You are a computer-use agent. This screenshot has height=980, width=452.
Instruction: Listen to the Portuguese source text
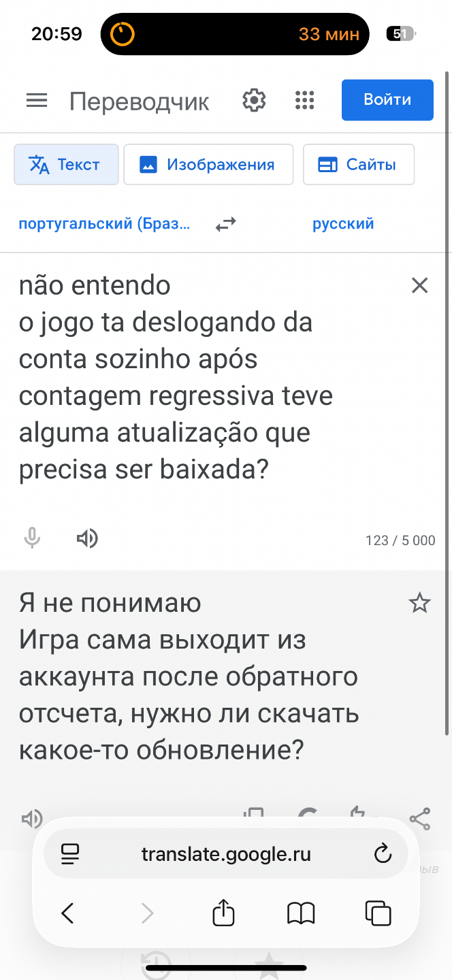pos(86,539)
